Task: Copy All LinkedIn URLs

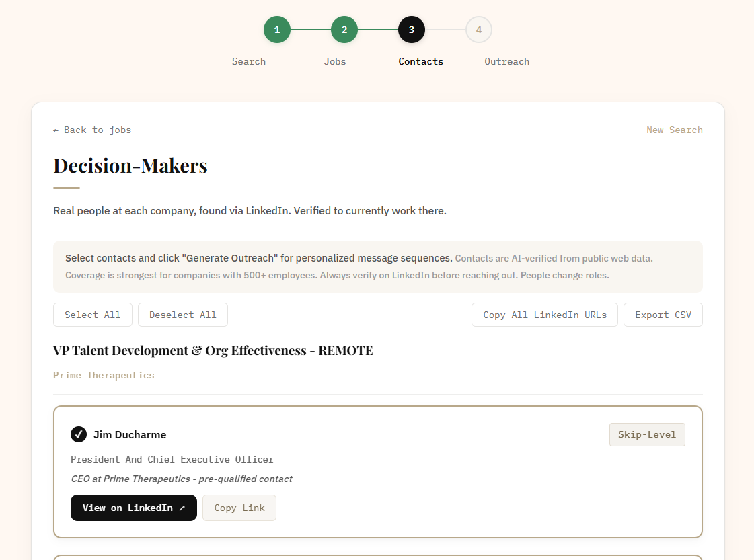Action: click(545, 315)
